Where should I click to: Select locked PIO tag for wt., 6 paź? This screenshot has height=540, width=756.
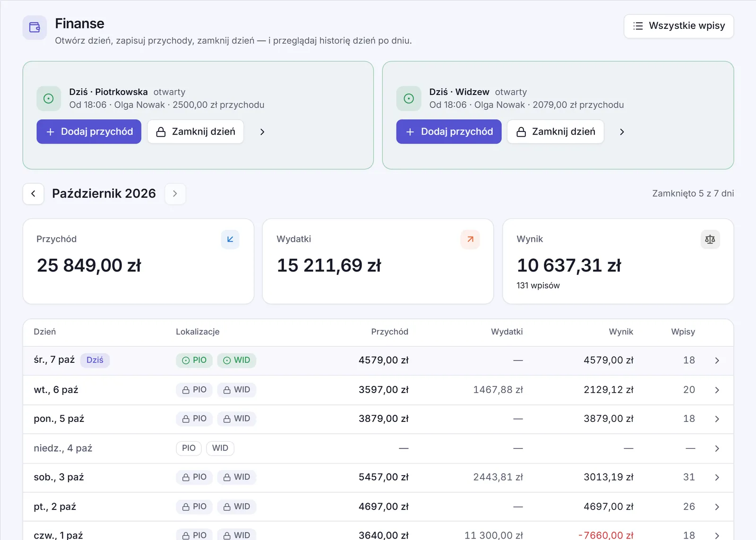pyautogui.click(x=194, y=390)
